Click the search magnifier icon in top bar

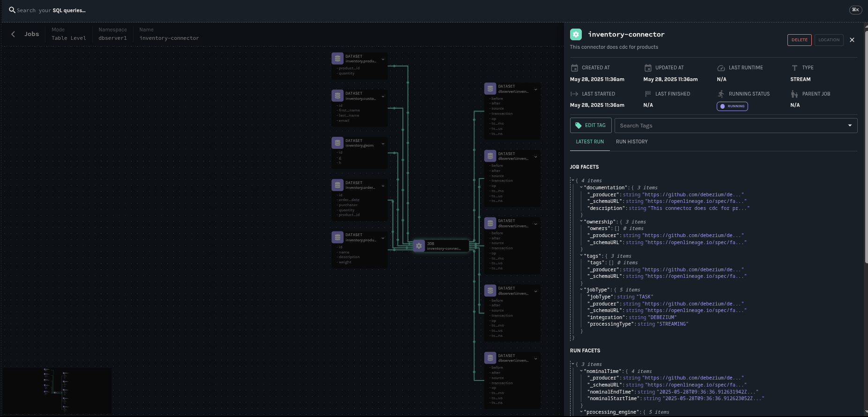coord(12,10)
